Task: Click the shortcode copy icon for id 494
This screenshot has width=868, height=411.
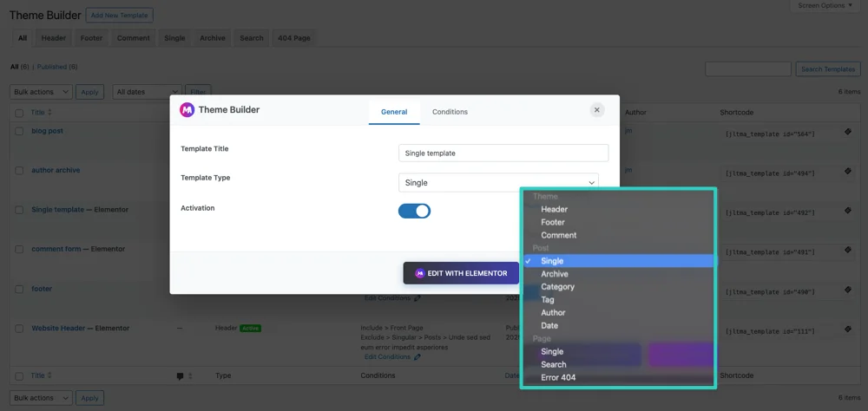Action: point(847,171)
